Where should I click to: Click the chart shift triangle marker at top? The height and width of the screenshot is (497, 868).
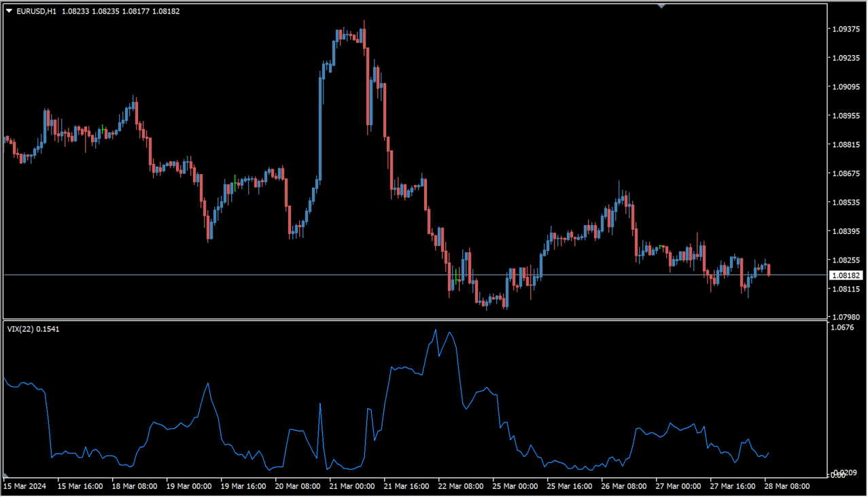[661, 6]
